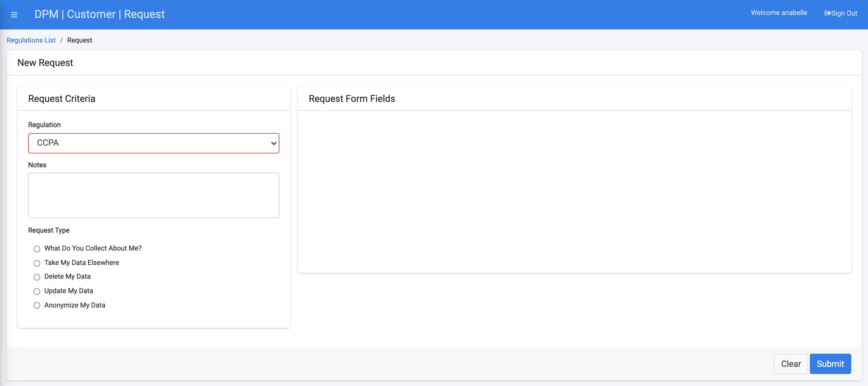Image resolution: width=868 pixels, height=386 pixels.
Task: Click the Sign Out icon
Action: tap(828, 13)
